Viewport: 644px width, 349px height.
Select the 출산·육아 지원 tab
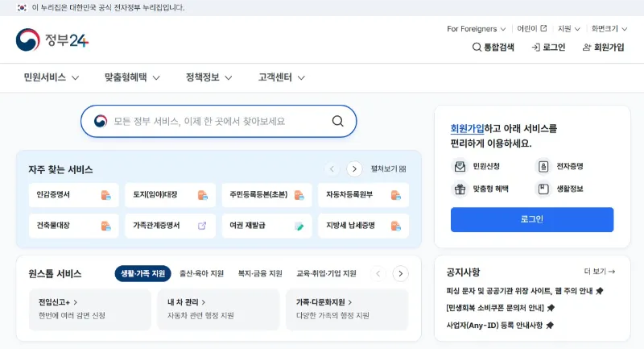[202, 274]
